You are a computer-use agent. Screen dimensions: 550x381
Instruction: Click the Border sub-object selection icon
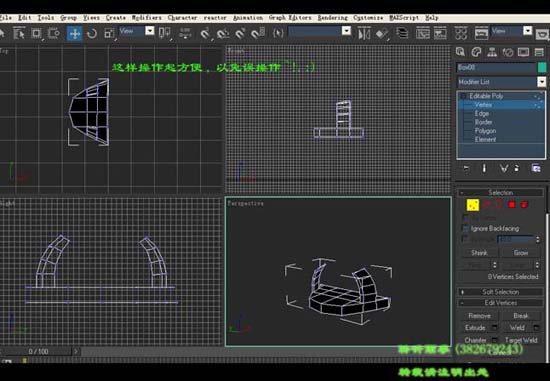tap(498, 205)
